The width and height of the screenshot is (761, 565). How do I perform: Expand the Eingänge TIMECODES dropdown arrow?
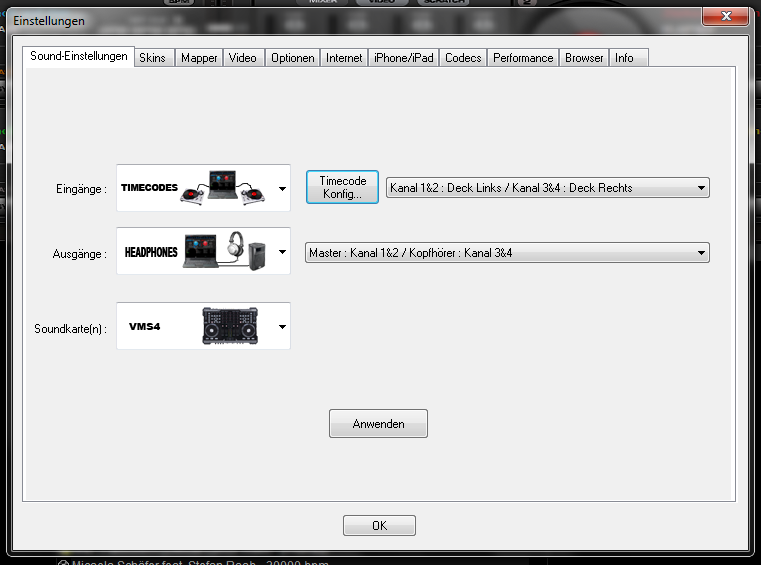(282, 188)
